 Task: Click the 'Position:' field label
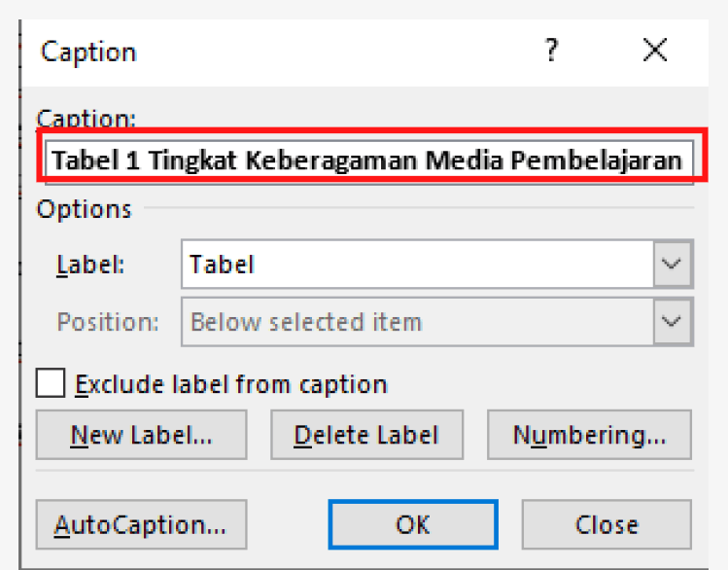coord(105,322)
